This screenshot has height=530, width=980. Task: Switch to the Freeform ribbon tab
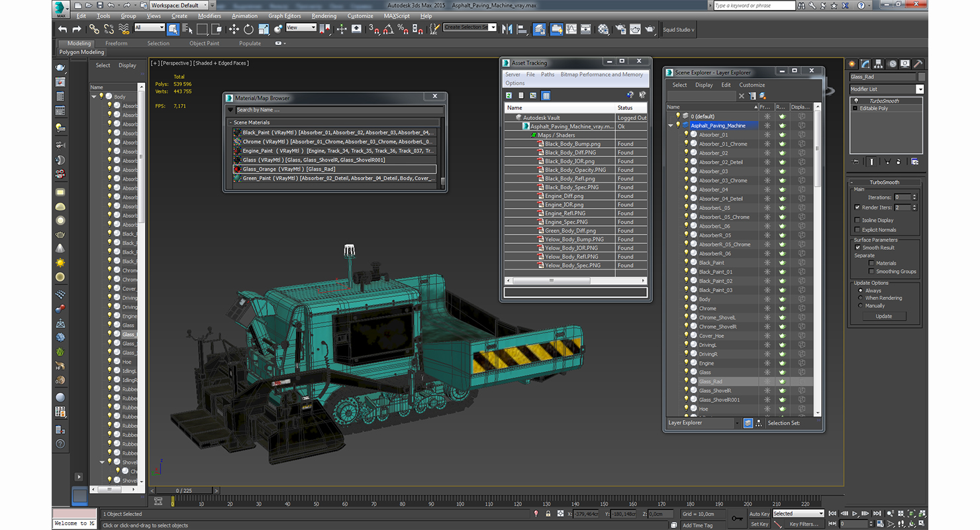coord(117,44)
